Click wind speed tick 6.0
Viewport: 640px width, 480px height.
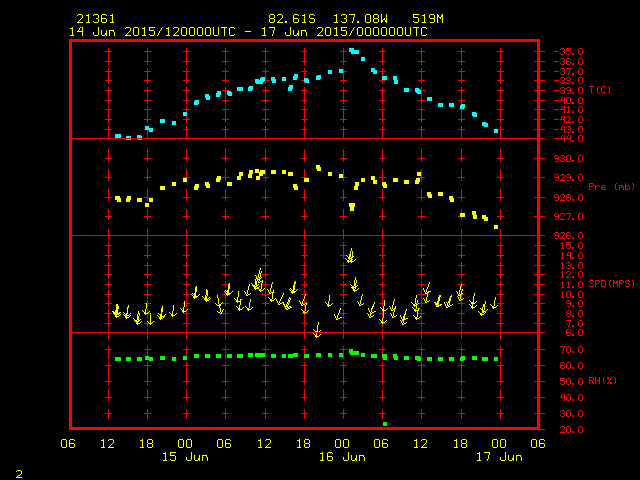point(574,333)
